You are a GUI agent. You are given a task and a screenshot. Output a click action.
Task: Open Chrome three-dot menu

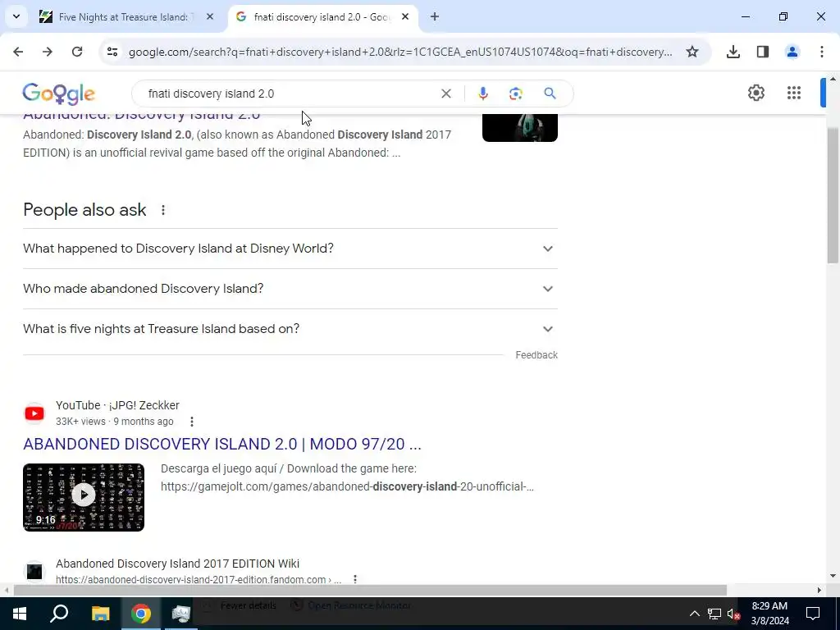click(x=822, y=52)
